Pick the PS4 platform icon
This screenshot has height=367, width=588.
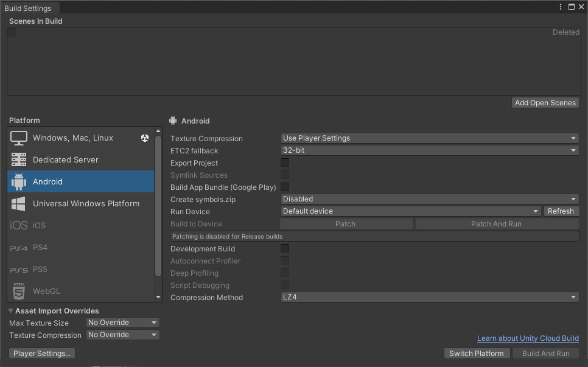click(x=19, y=248)
